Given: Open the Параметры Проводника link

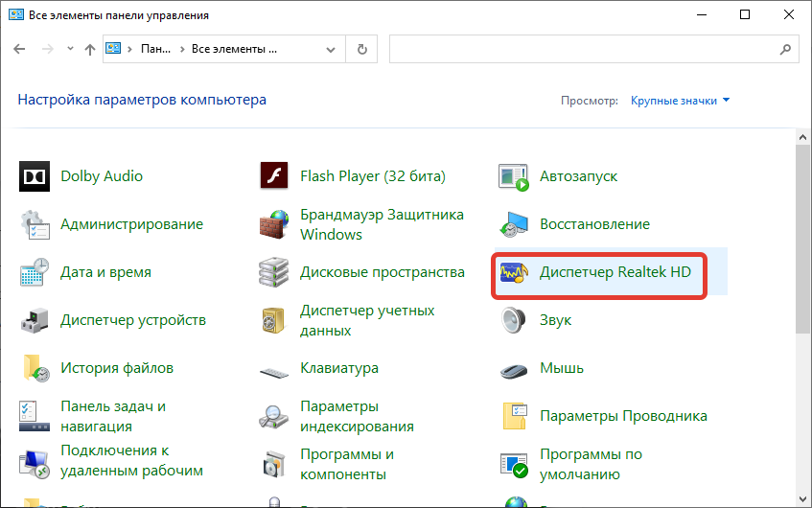Looking at the screenshot, I should (623, 416).
